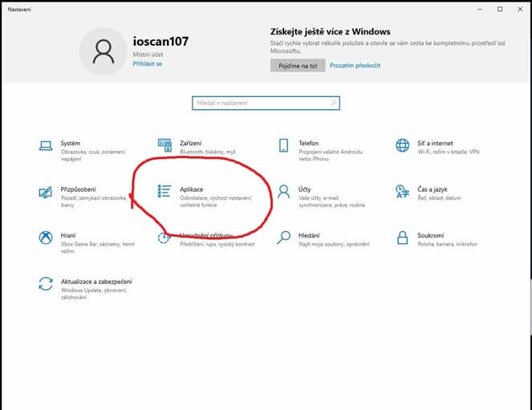Open the Soukromí padlock icon
Screen dimensions: 532x410
[402, 237]
